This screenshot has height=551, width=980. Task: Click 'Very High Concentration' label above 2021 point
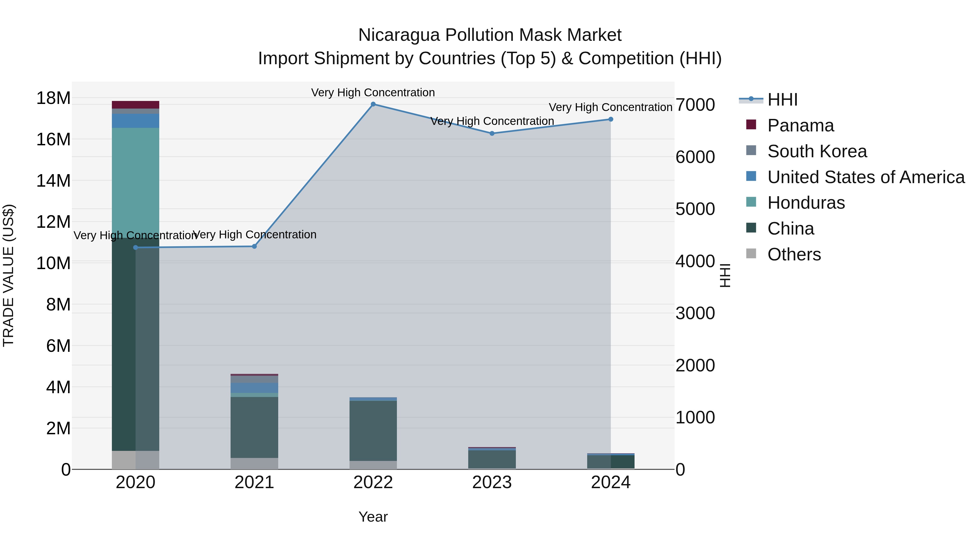tap(255, 235)
